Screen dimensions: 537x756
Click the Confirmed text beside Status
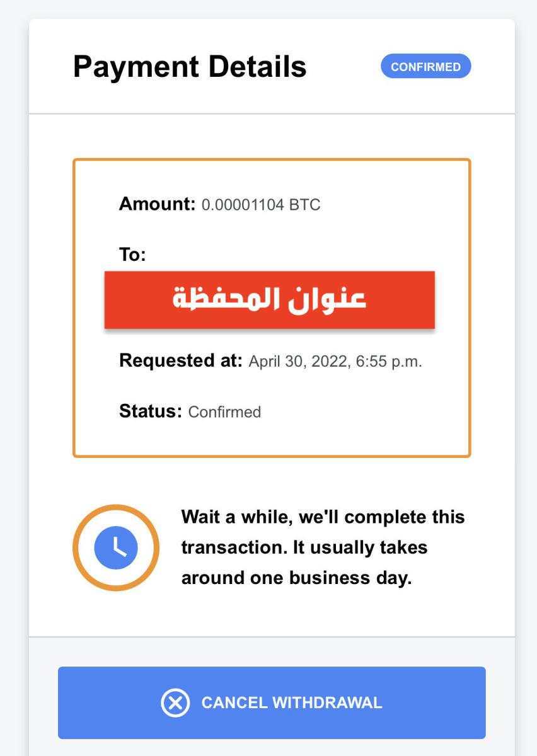pos(224,412)
